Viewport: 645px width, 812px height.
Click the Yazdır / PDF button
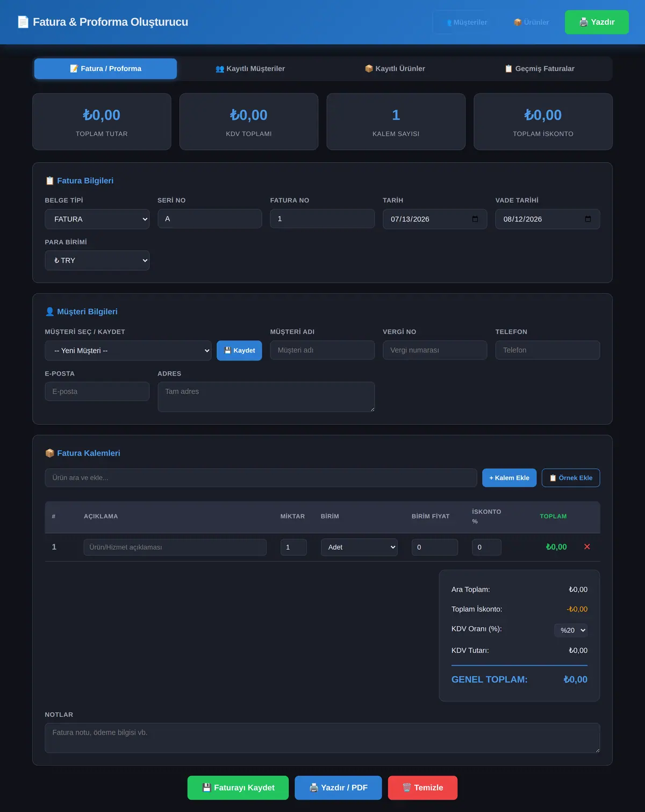[339, 788]
